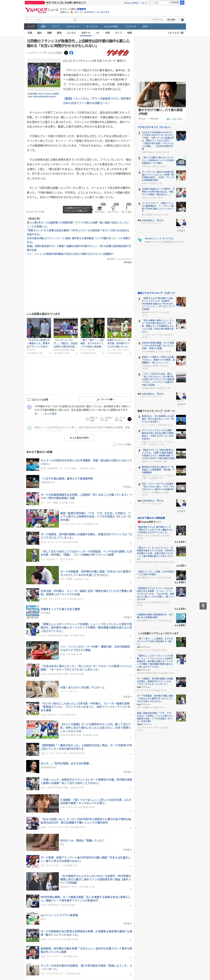Click the pencil コメントを書く button
The image size is (210, 980).
click(105, 400)
